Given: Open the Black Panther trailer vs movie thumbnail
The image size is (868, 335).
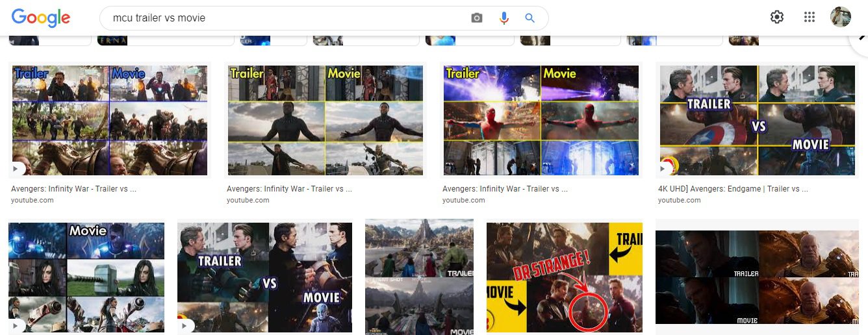Looking at the screenshot, I should (325, 120).
